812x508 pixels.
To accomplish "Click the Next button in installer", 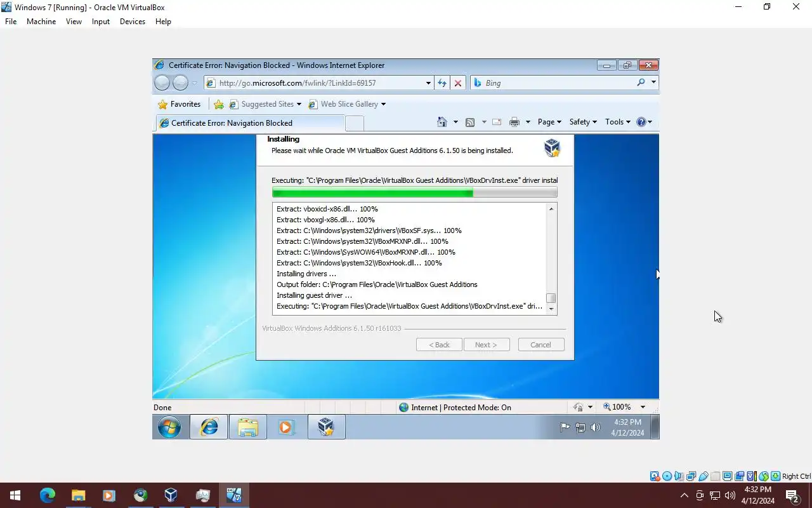I will click(486, 345).
